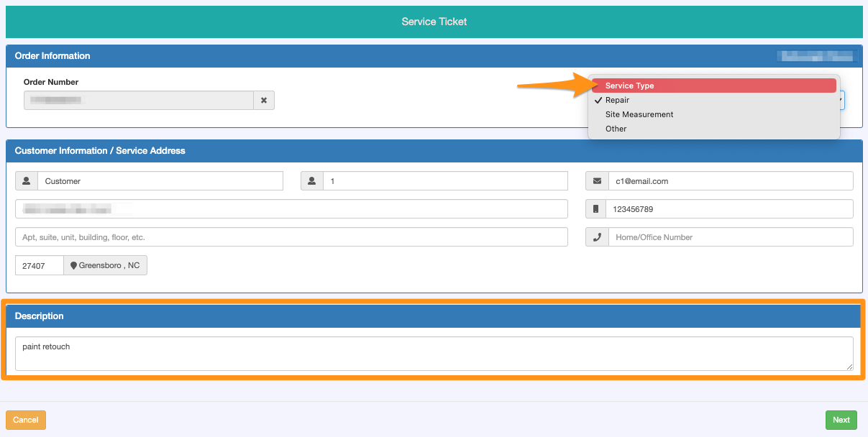The height and width of the screenshot is (437, 868).
Task: Click the mobile phone icon beside 123456789
Action: (597, 209)
